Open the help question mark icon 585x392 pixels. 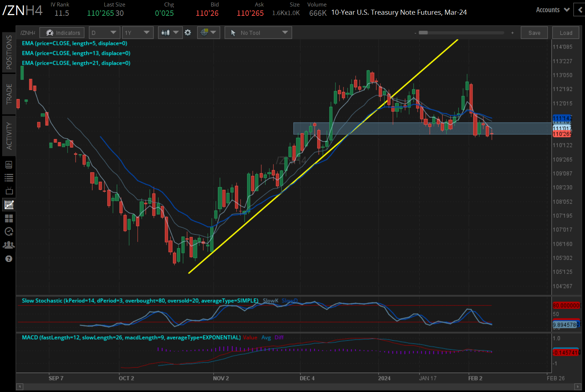point(9,259)
